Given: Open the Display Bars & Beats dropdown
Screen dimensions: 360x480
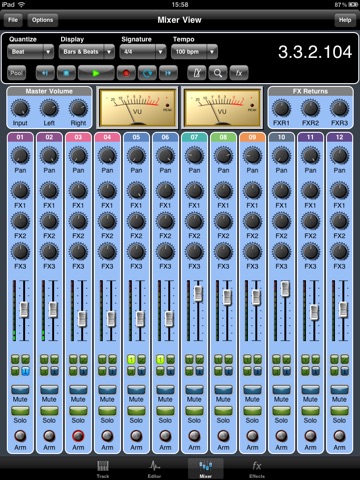Looking at the screenshot, I should click(x=87, y=52).
